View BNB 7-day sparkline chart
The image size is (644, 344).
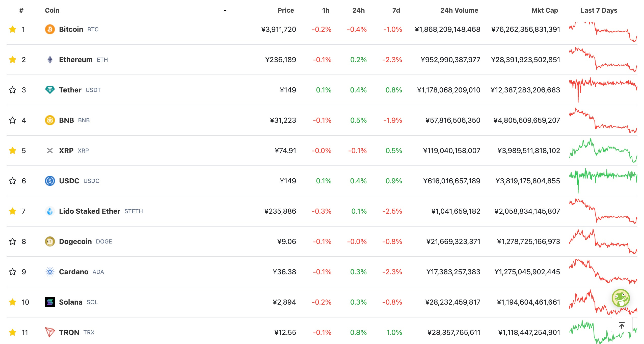(603, 120)
